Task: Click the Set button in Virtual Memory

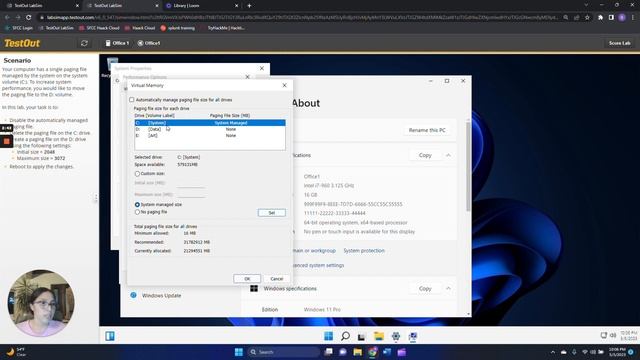Action: click(271, 213)
